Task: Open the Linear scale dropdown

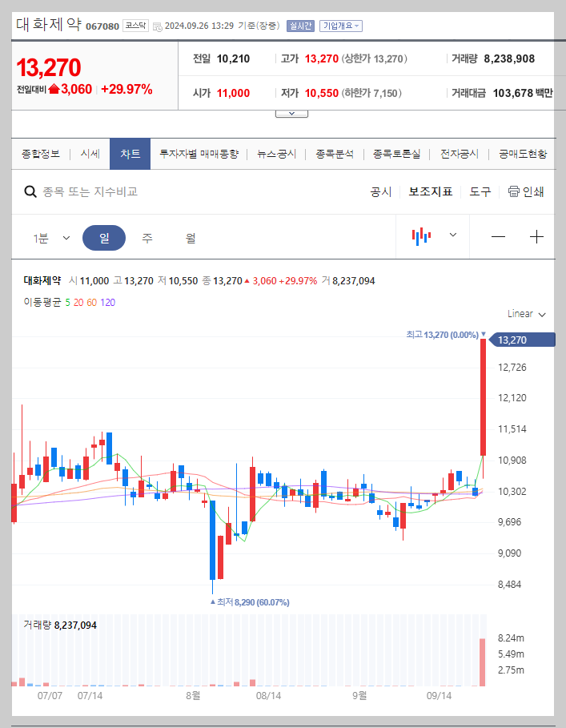Action: (524, 314)
